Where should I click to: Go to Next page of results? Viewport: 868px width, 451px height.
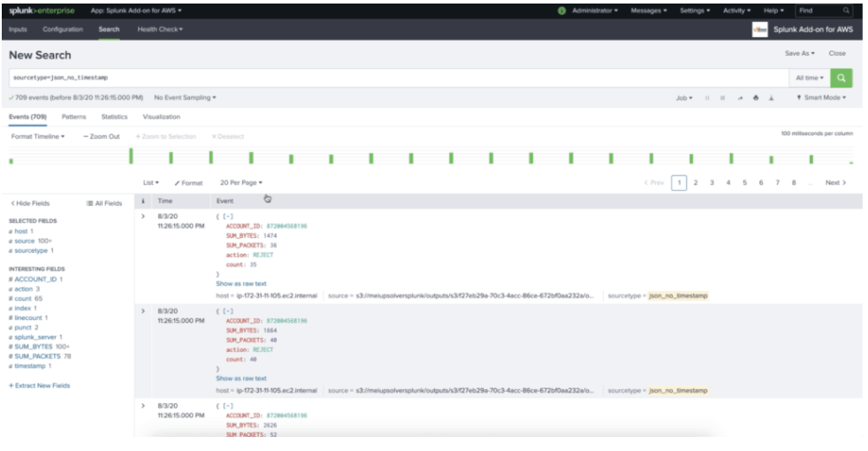835,183
